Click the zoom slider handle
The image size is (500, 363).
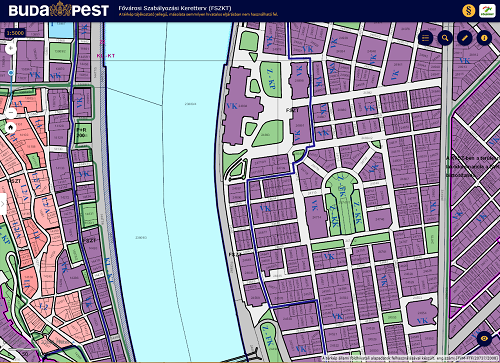[x=11, y=73]
